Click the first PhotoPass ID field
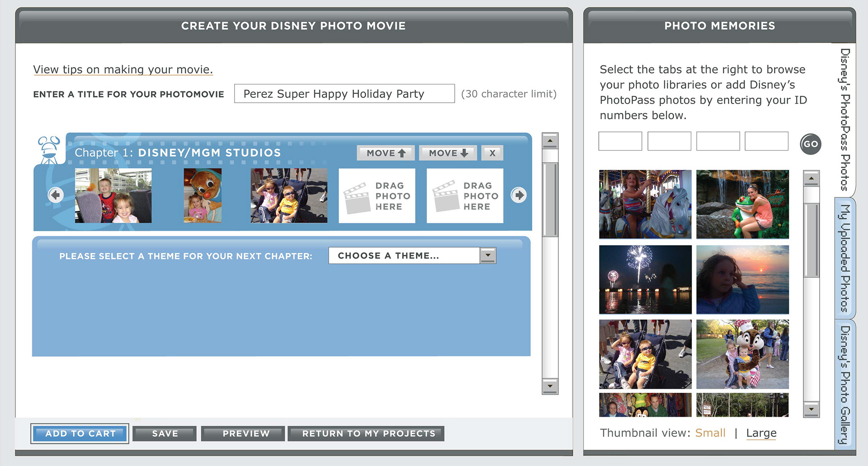Image resolution: width=868 pixels, height=466 pixels. (620, 141)
